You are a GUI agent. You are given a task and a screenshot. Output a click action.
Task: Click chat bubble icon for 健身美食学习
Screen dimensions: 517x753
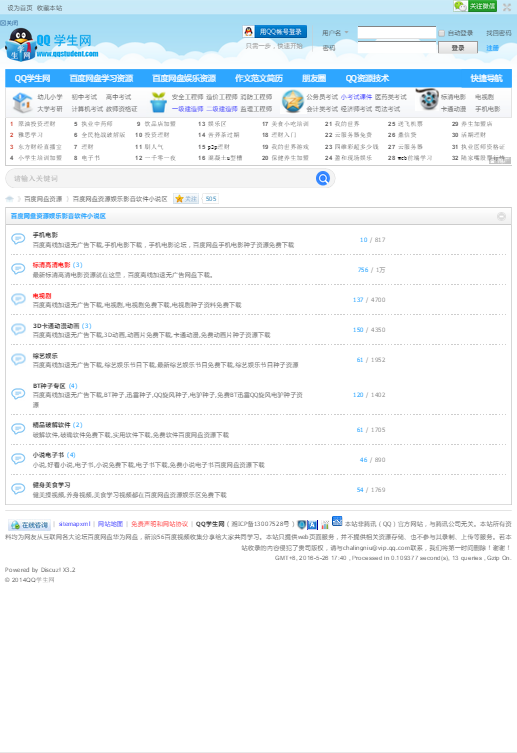pos(18,489)
